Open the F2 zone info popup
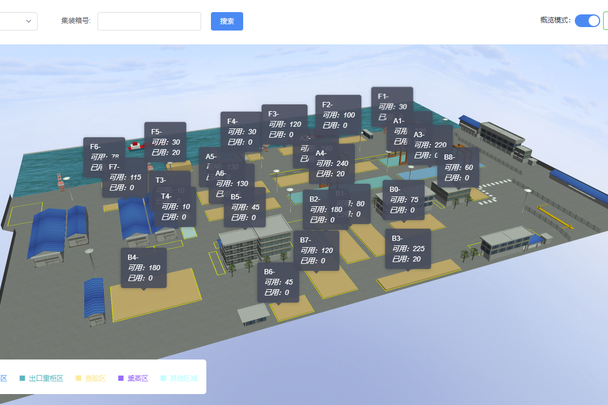Viewport: 608px width, 405px height. [x=338, y=114]
